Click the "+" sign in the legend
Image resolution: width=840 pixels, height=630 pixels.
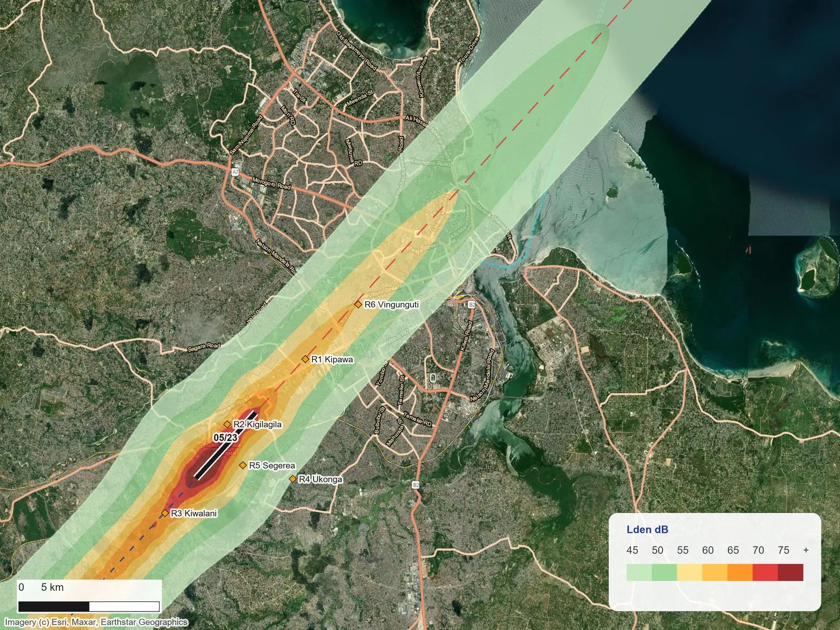pos(806,550)
